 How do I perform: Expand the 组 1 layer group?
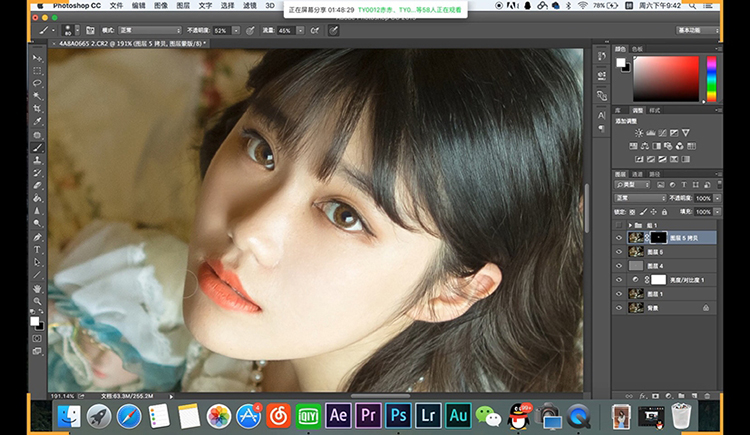click(630, 225)
